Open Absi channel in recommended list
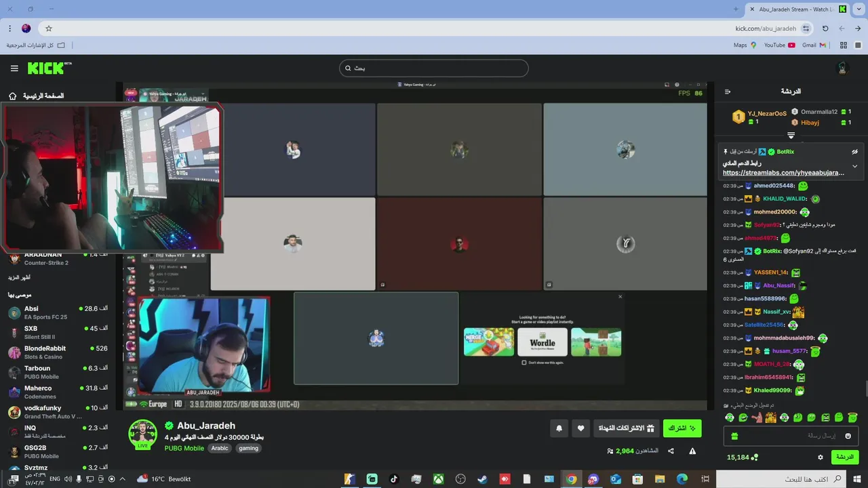 click(58, 312)
